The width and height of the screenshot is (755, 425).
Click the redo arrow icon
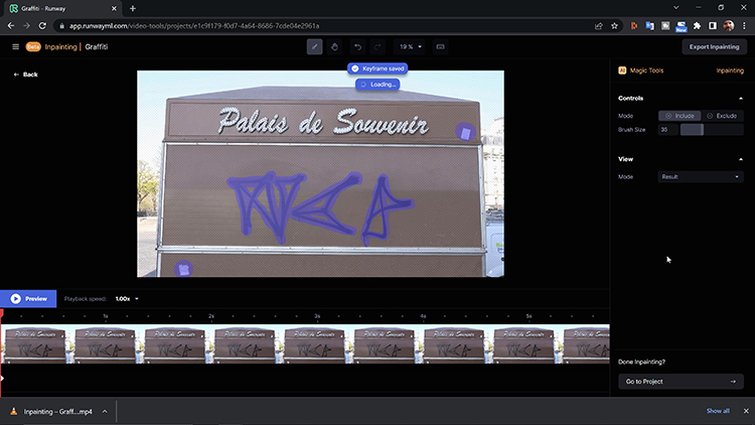[377, 47]
